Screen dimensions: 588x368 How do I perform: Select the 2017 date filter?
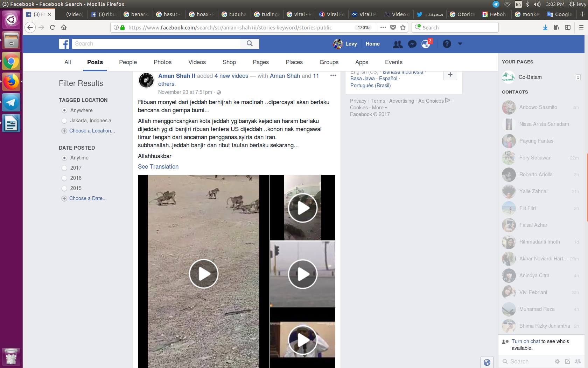64,168
